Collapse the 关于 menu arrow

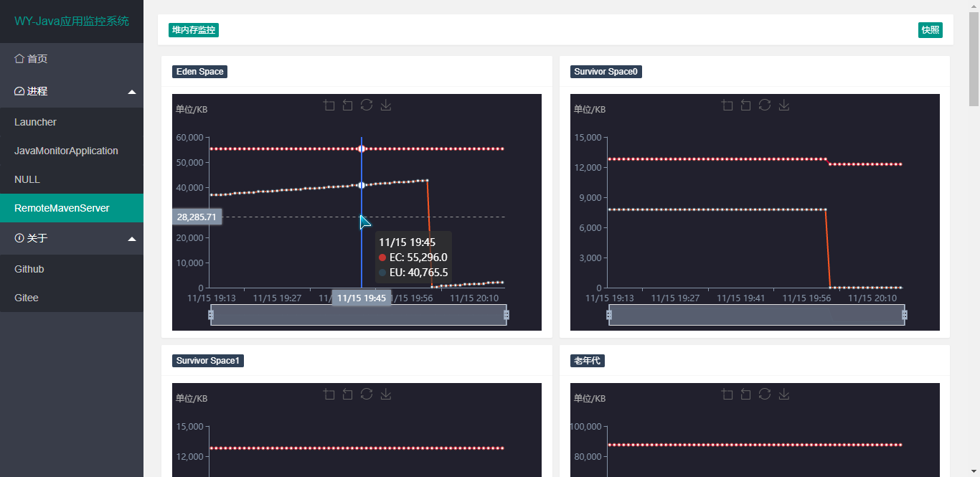[x=132, y=239]
